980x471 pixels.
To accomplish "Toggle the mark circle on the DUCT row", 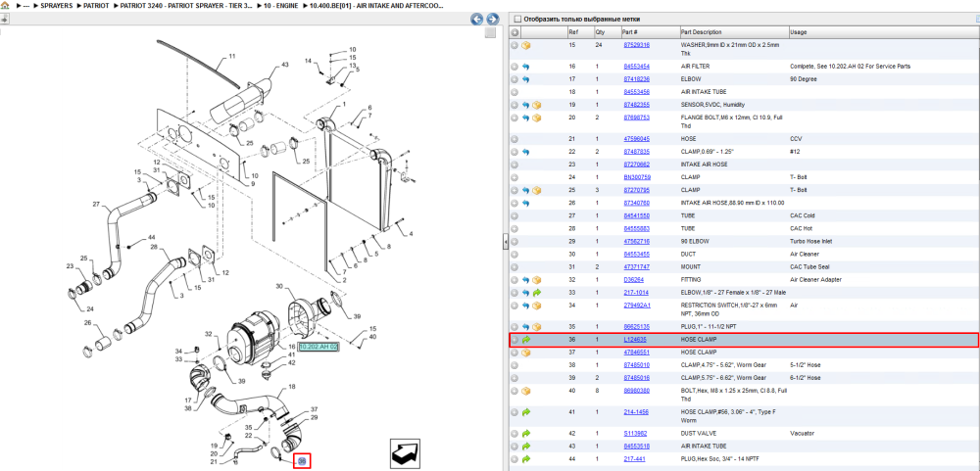I will pos(515,255).
